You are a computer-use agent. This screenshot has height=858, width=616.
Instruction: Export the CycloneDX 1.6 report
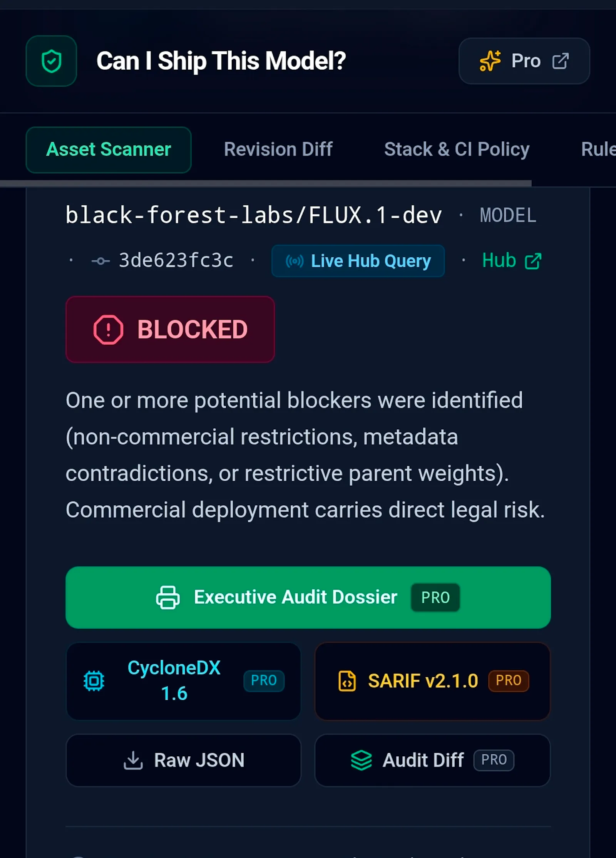(183, 681)
